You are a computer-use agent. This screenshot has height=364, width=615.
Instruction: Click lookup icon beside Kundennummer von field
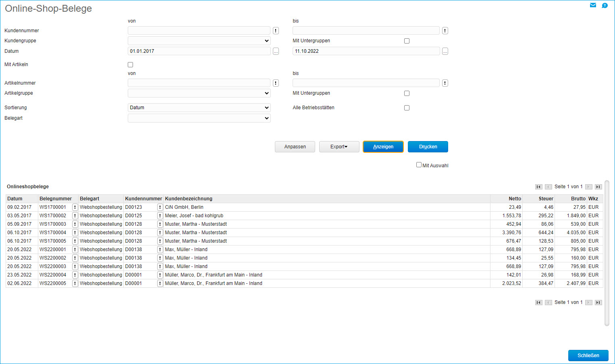pos(276,31)
